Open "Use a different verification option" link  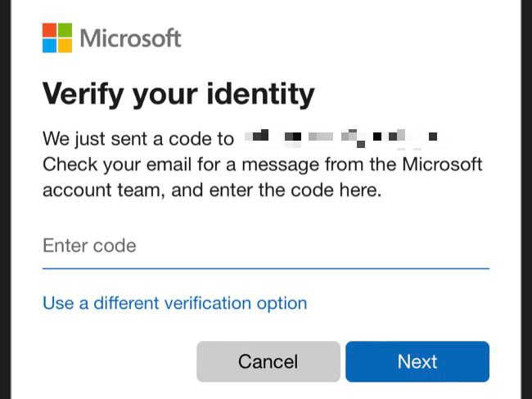coord(175,303)
